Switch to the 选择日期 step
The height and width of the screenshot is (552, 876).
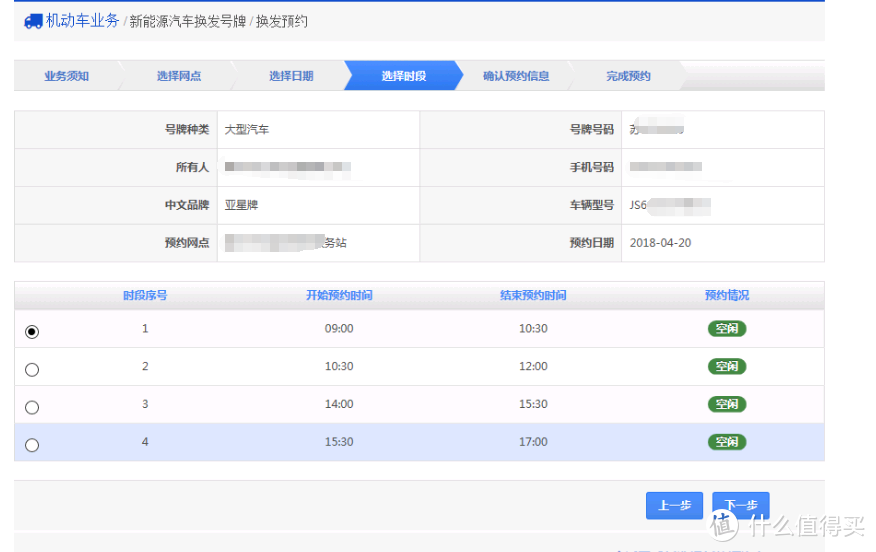290,76
